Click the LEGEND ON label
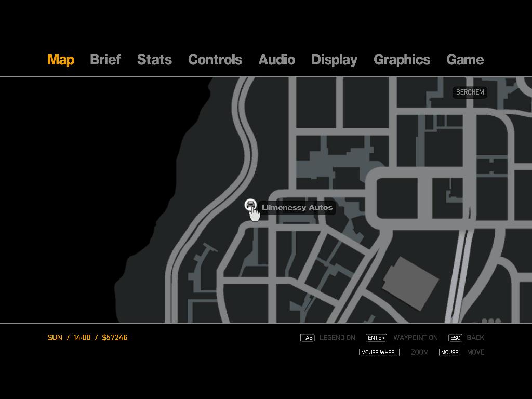 pyautogui.click(x=337, y=338)
